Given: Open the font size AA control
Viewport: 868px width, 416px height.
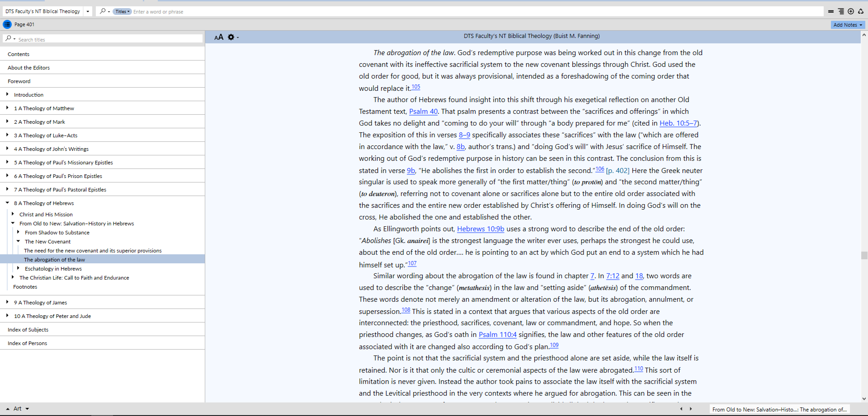Looking at the screenshot, I should (219, 37).
